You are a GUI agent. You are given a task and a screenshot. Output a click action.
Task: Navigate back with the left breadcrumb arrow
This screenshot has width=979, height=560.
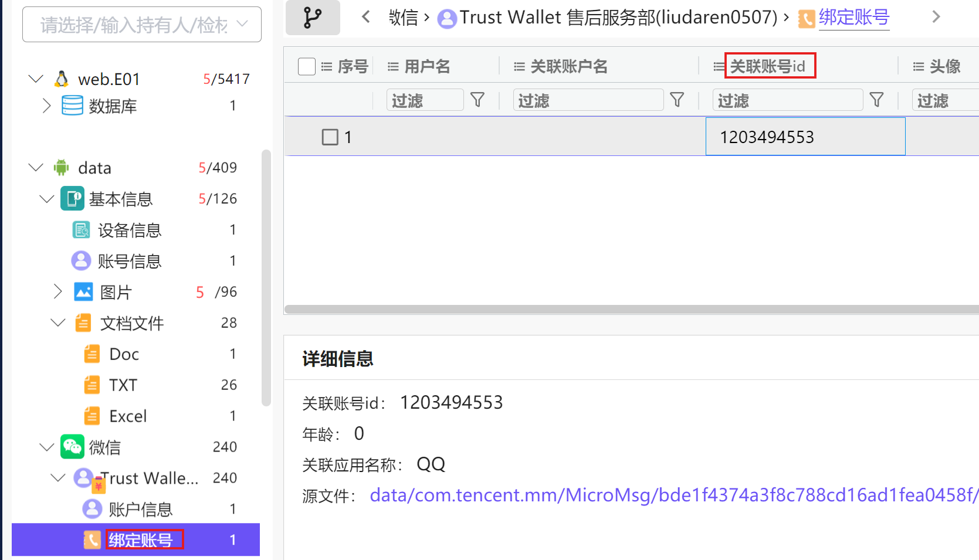point(366,17)
